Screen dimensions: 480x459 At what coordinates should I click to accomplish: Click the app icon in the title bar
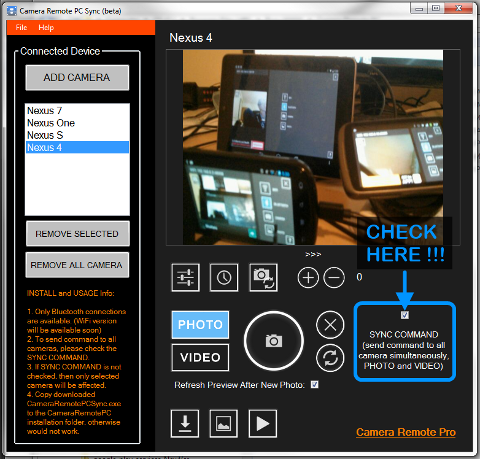click(x=12, y=11)
